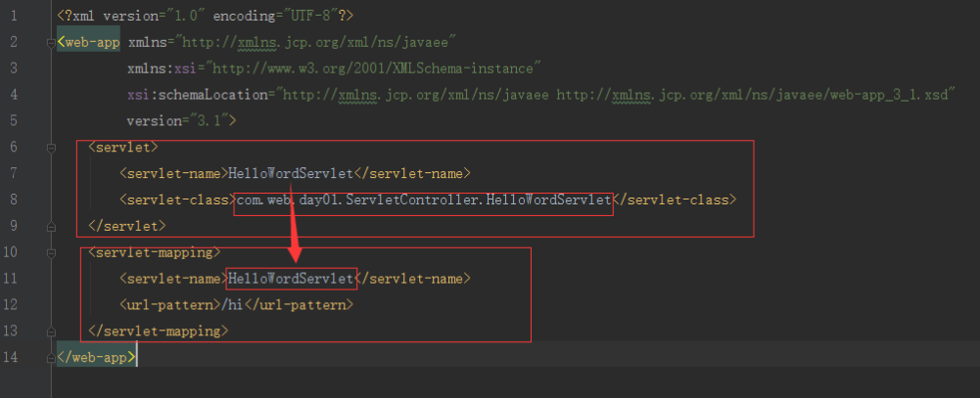
Task: Click the closing </url-pattern> tag
Action: click(x=300, y=305)
